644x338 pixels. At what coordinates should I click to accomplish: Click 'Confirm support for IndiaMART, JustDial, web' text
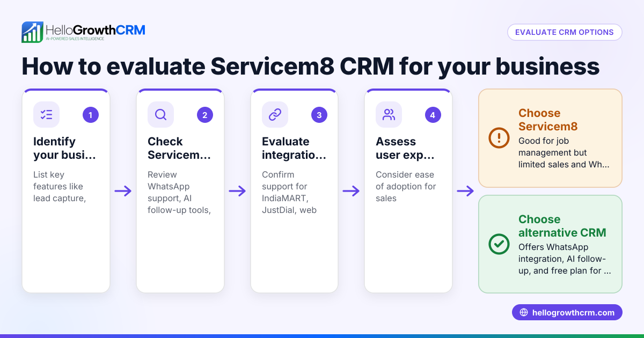pyautogui.click(x=289, y=192)
